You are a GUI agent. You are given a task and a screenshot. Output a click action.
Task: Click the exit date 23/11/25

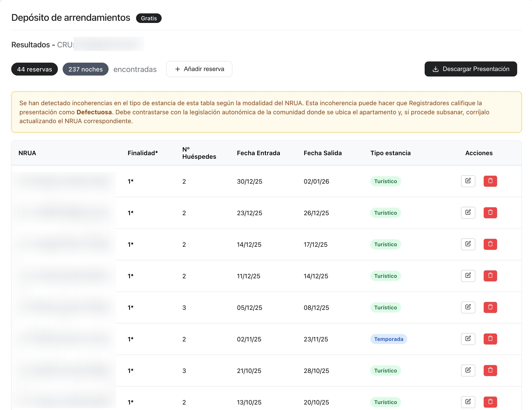coord(316,339)
